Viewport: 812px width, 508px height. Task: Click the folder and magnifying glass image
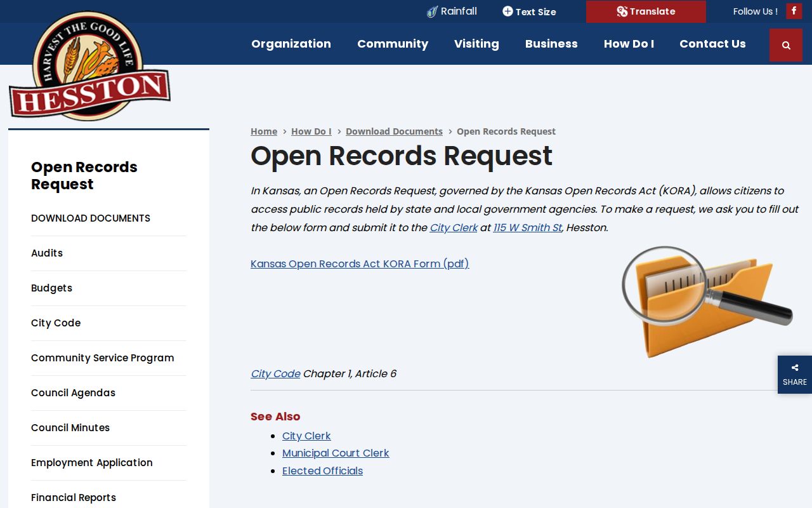[707, 302]
